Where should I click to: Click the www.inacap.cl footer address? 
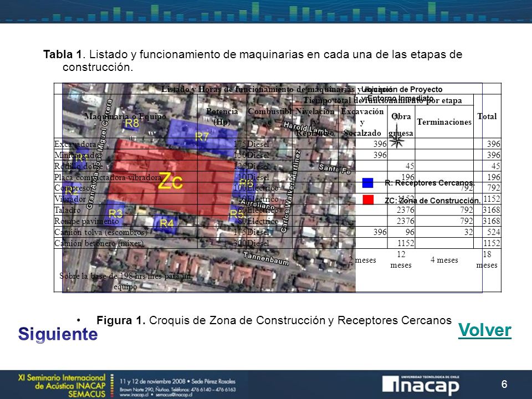[135, 395]
